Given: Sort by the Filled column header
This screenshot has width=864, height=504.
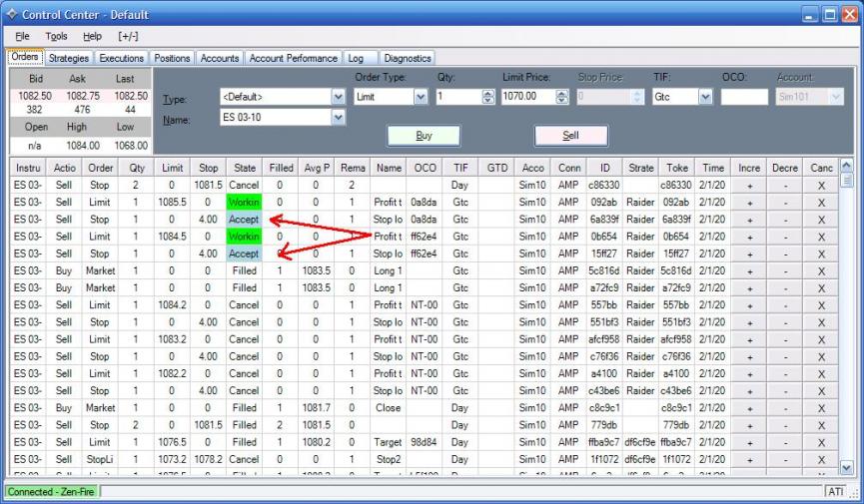Looking at the screenshot, I should [x=281, y=168].
